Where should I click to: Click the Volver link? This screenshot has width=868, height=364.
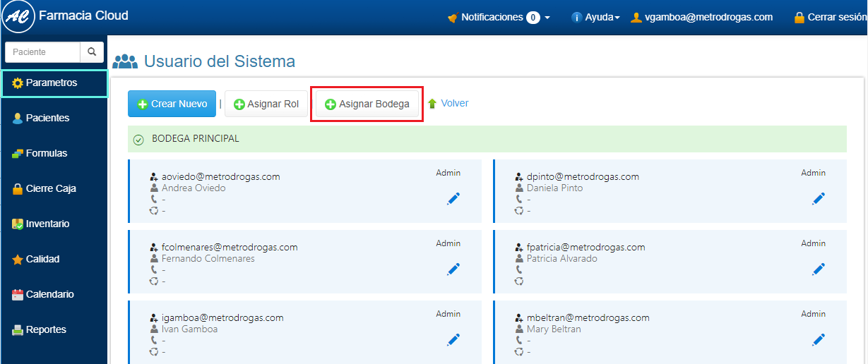click(454, 103)
